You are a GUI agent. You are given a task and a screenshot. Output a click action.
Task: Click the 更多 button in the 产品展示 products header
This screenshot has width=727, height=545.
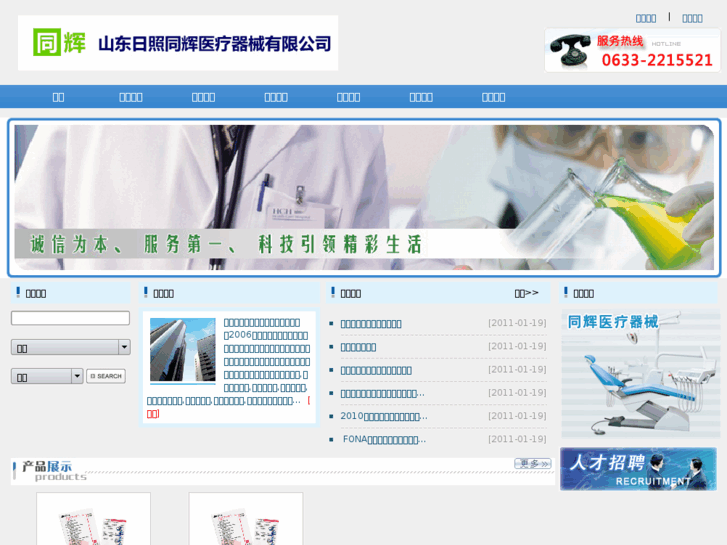[533, 463]
